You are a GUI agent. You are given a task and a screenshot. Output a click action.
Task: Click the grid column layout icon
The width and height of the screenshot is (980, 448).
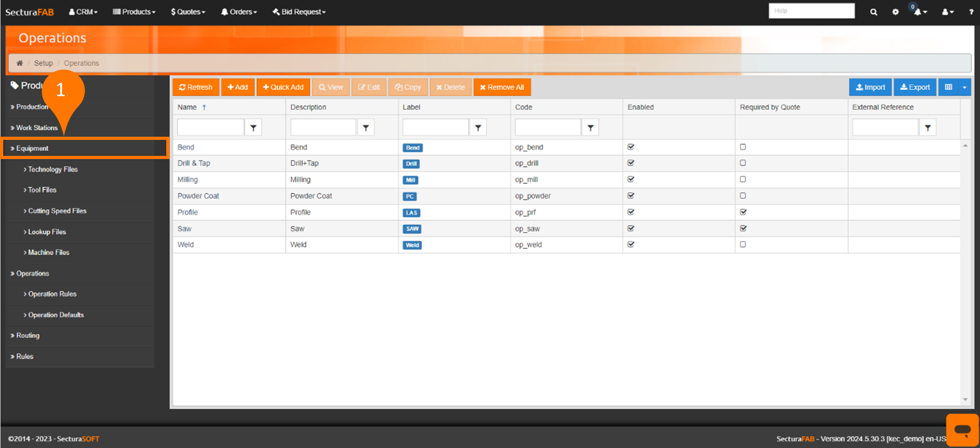pos(948,87)
